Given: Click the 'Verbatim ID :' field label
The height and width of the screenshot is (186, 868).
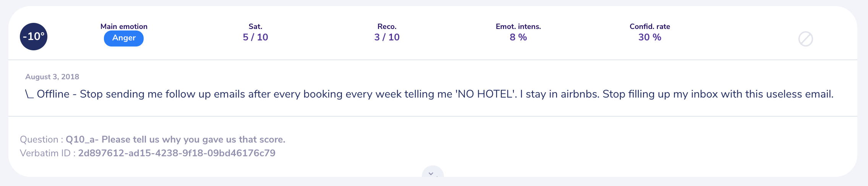Looking at the screenshot, I should coord(48,153).
